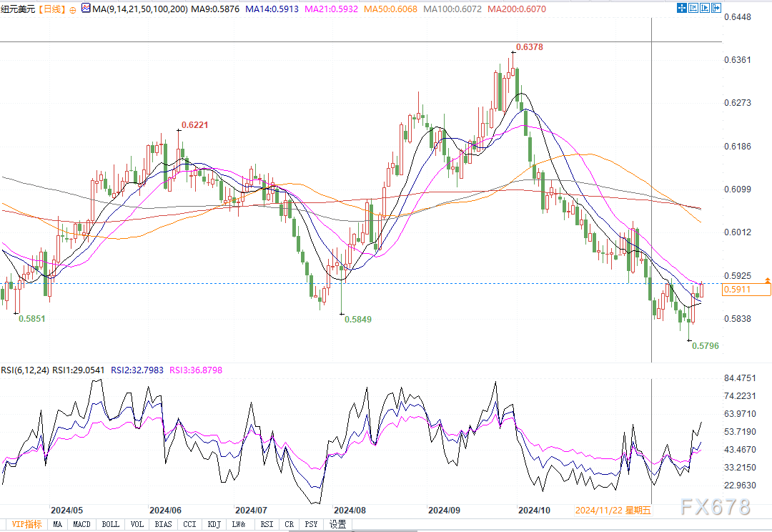Click the crosshair icon at top right
Screen dimensions: 772x532
681,8
